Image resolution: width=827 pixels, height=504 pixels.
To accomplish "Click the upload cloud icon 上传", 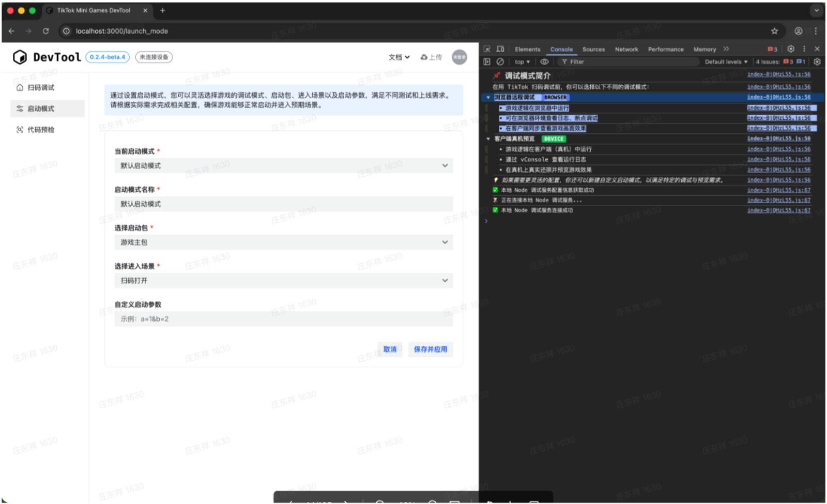I will pos(431,57).
